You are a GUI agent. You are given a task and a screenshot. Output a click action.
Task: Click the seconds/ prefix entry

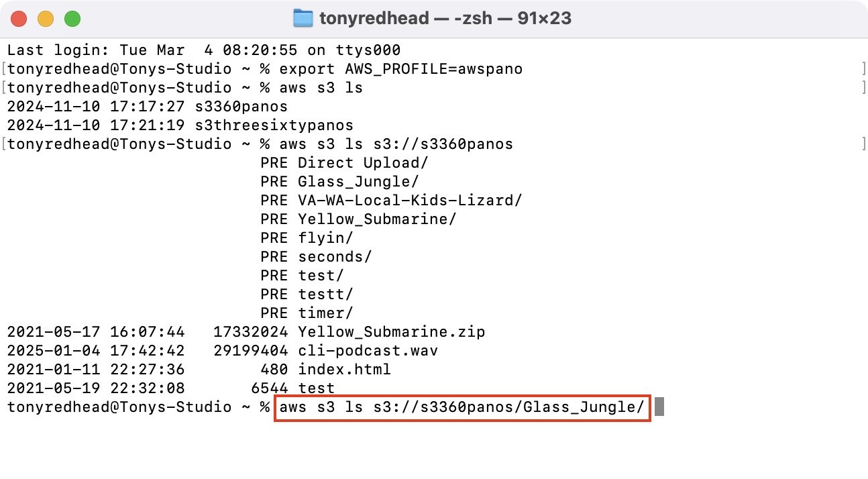tap(335, 256)
